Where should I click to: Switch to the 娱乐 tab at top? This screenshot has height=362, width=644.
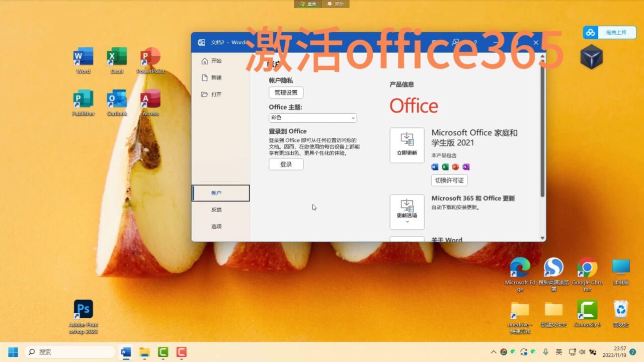(336, 4)
